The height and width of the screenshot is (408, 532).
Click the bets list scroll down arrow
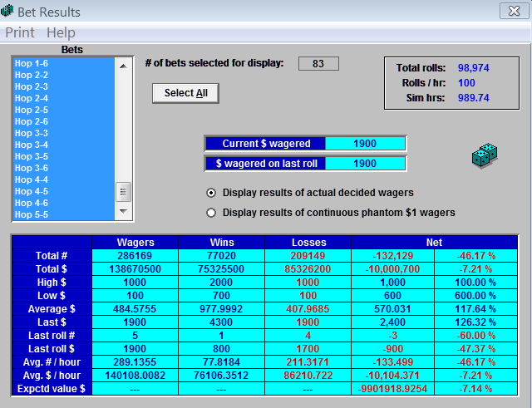click(123, 211)
